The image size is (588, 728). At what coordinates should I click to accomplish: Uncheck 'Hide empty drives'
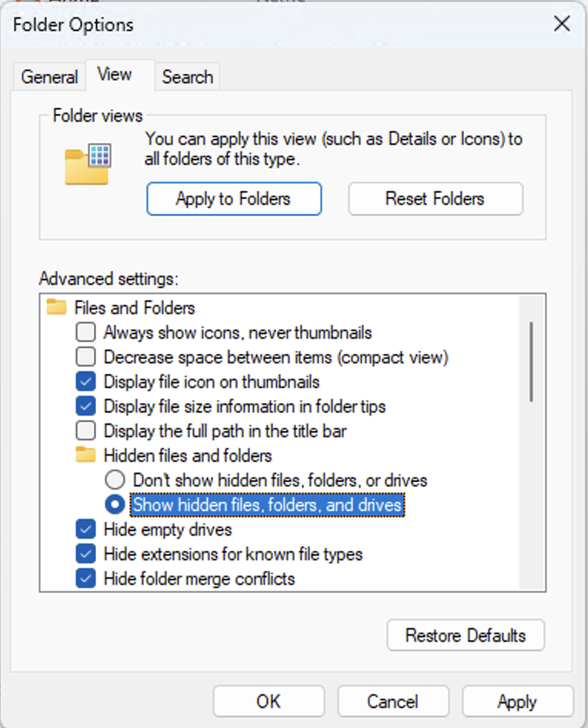[86, 529]
